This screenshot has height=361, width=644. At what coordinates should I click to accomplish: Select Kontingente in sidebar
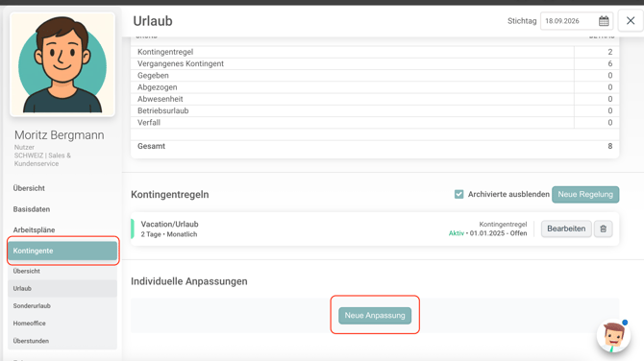[x=62, y=251]
